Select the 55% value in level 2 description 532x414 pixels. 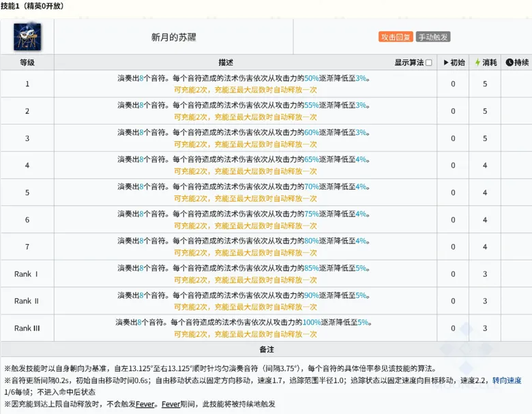pos(312,106)
